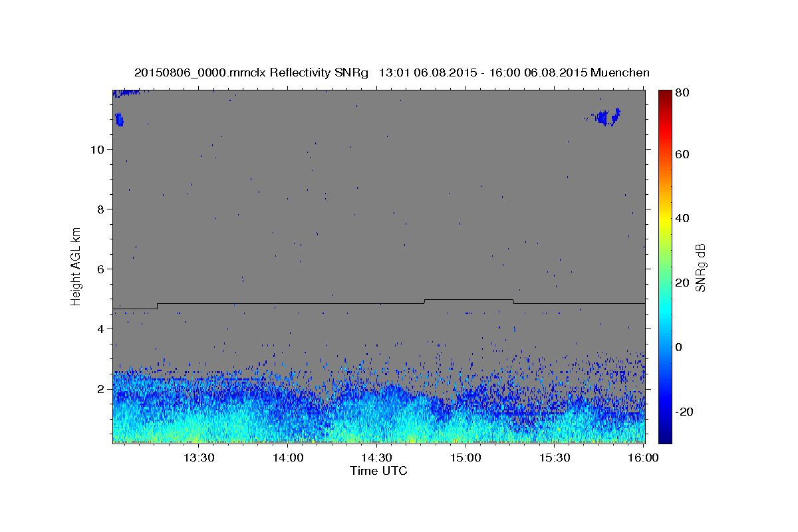
Task: Click the dark blue bottom of the colorbar
Action: (665, 436)
